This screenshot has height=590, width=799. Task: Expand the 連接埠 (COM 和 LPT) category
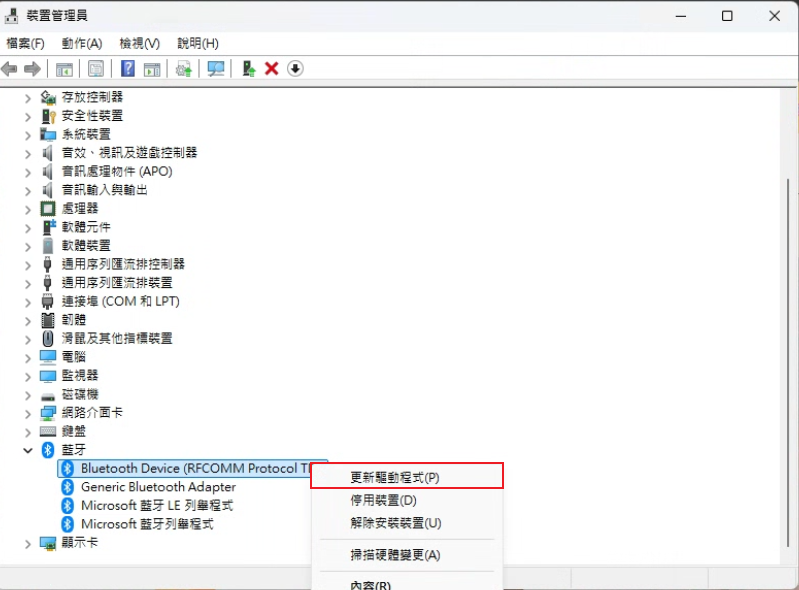[28, 301]
